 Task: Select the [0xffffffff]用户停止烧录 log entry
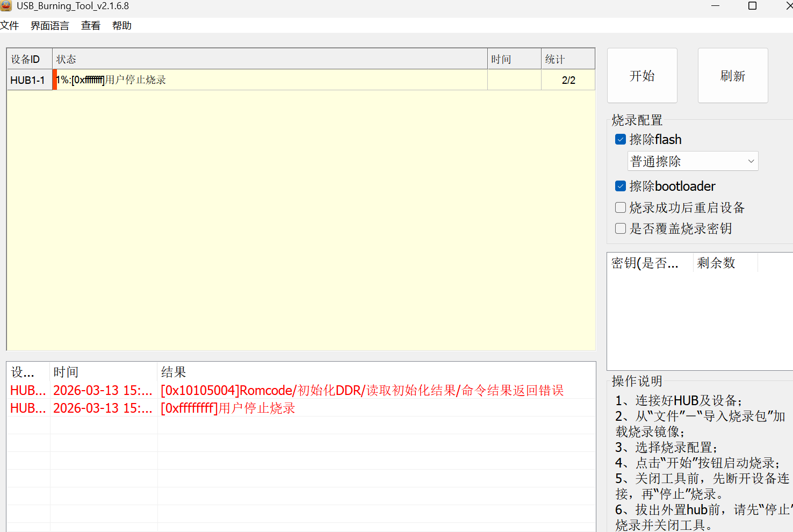(301, 408)
